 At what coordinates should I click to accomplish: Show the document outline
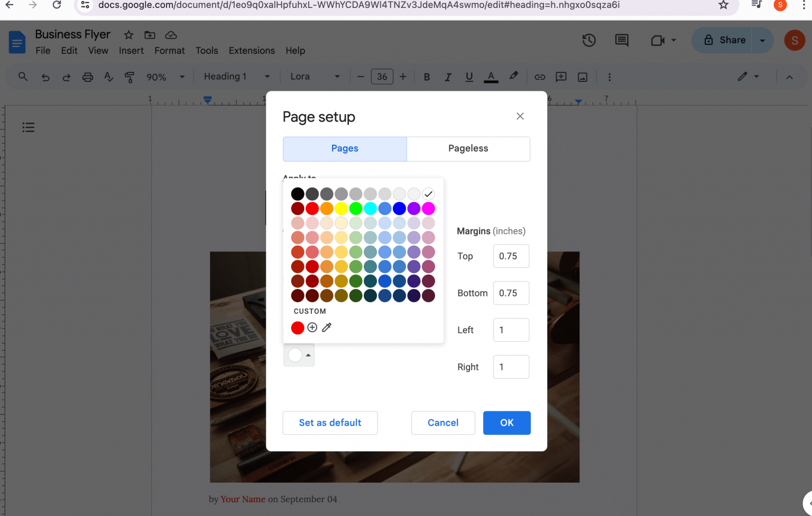tap(29, 127)
